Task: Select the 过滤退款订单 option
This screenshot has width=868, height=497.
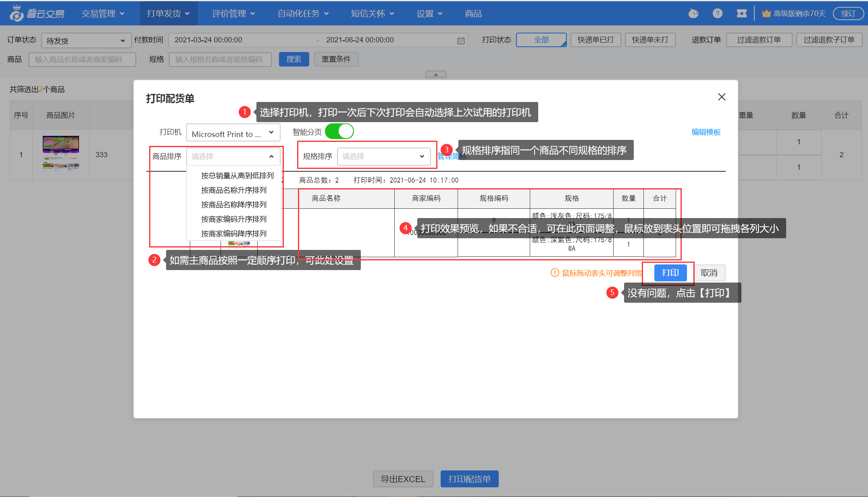Action: tap(759, 40)
